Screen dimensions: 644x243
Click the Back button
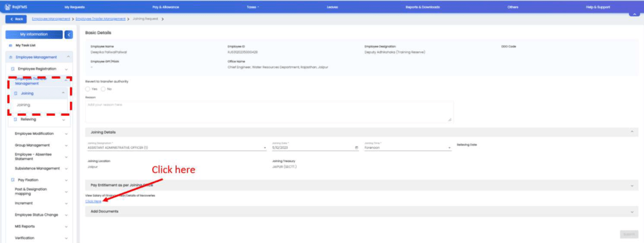(x=16, y=19)
